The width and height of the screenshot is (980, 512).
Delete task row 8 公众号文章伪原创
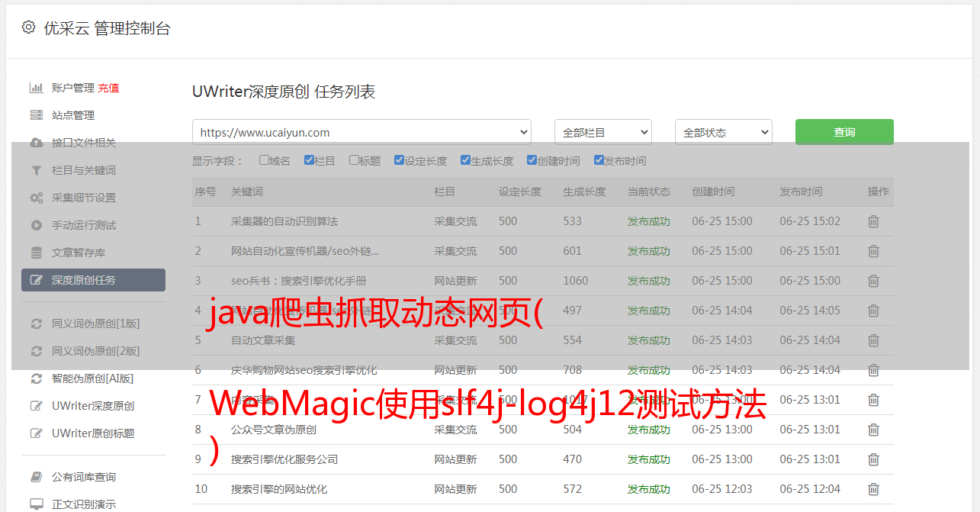(x=874, y=430)
